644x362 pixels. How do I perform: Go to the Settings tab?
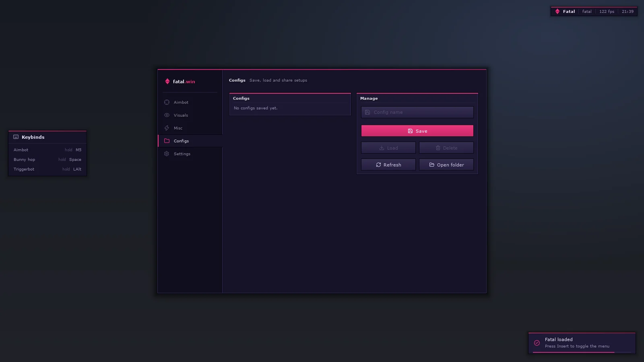(190, 154)
